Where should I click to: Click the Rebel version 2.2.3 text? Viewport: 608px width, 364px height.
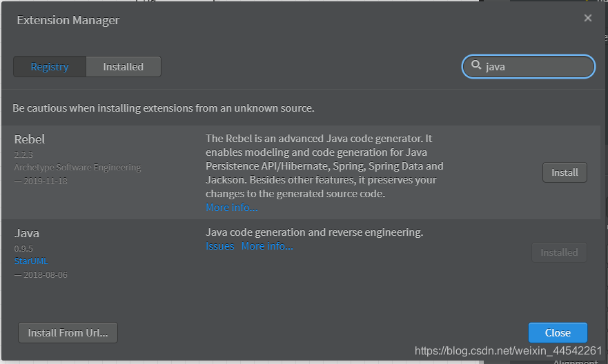click(23, 155)
